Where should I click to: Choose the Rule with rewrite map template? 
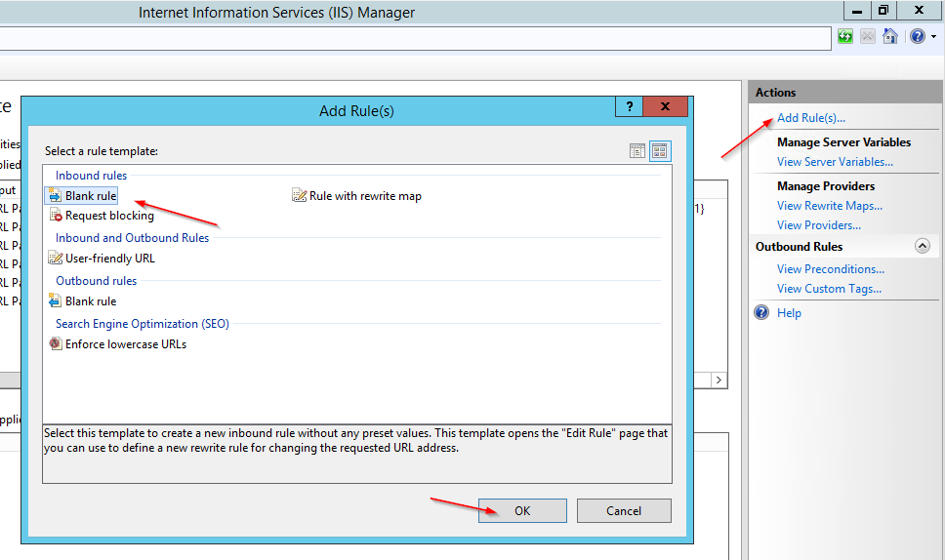[x=356, y=196]
